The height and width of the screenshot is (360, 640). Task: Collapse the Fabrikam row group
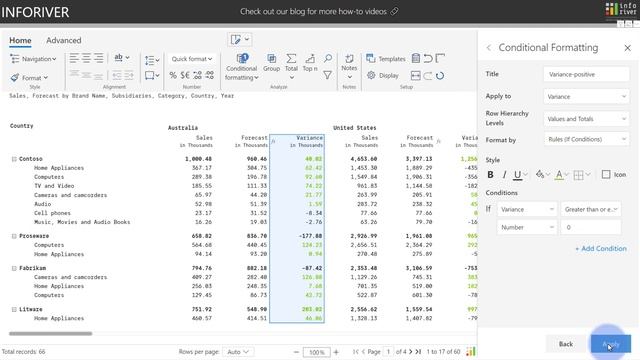14,269
